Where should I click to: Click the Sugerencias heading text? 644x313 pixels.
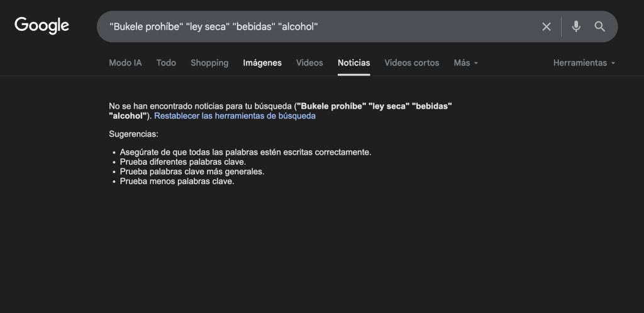133,135
